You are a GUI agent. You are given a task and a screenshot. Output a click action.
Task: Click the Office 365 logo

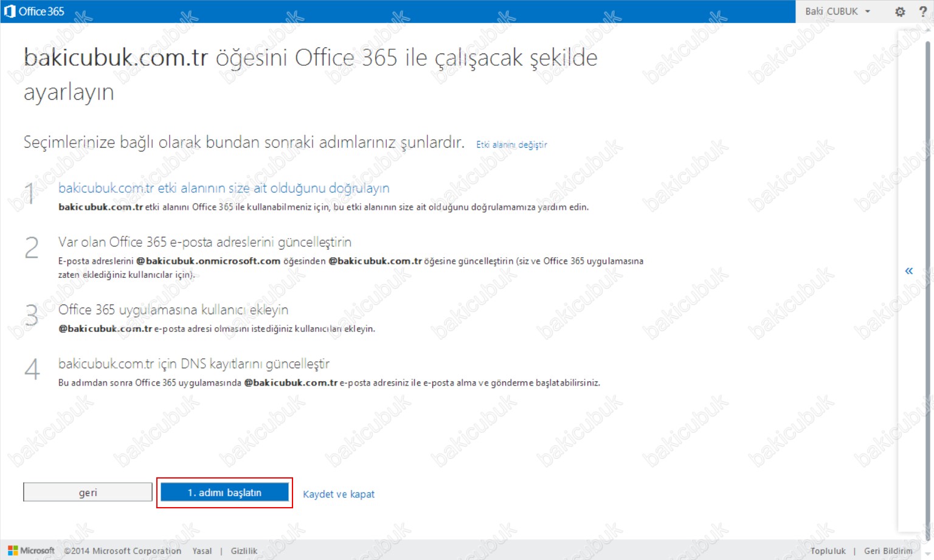click(34, 11)
